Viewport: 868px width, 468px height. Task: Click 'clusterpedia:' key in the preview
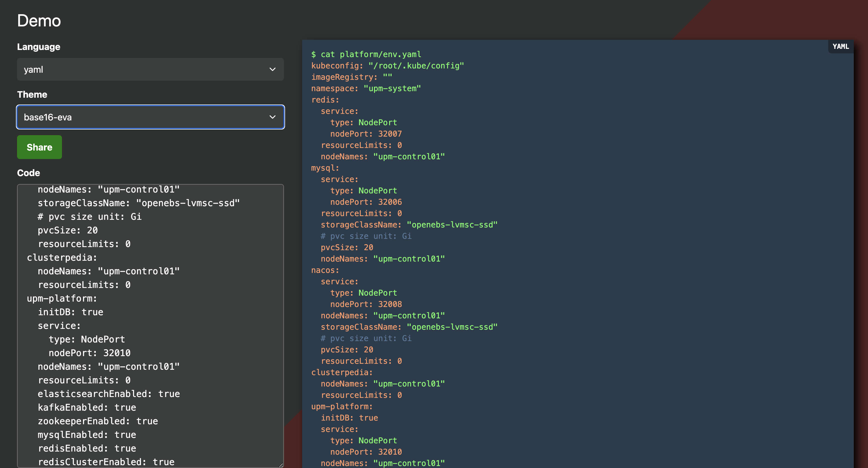point(342,372)
